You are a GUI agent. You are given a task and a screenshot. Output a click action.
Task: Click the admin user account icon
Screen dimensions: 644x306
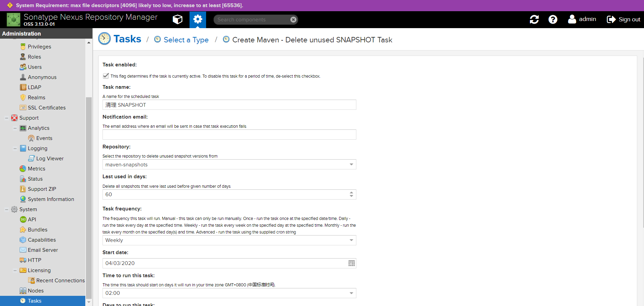(572, 19)
